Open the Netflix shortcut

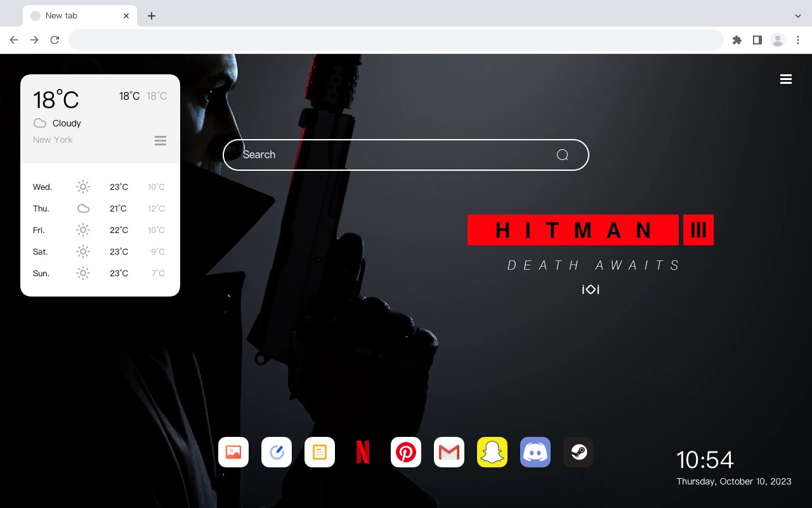[x=363, y=452]
